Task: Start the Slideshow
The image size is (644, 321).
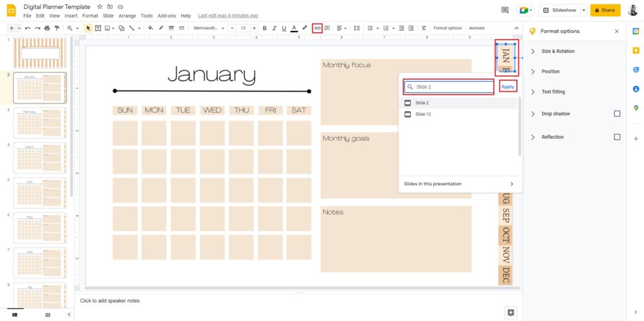Action: click(x=559, y=10)
